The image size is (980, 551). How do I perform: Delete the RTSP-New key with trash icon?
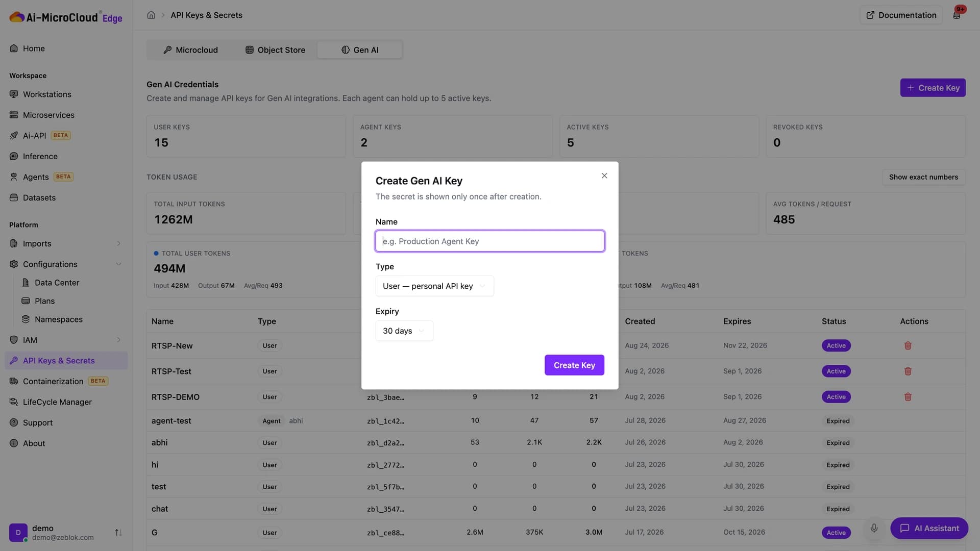click(x=908, y=346)
